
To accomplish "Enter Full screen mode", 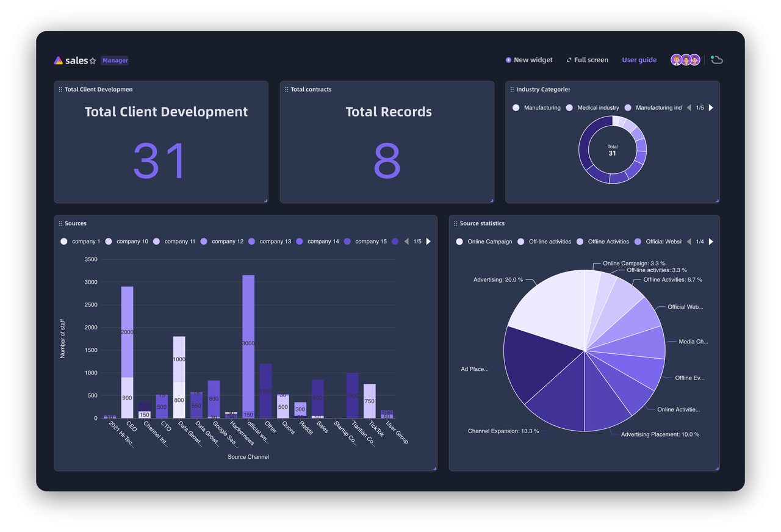I will pos(587,60).
